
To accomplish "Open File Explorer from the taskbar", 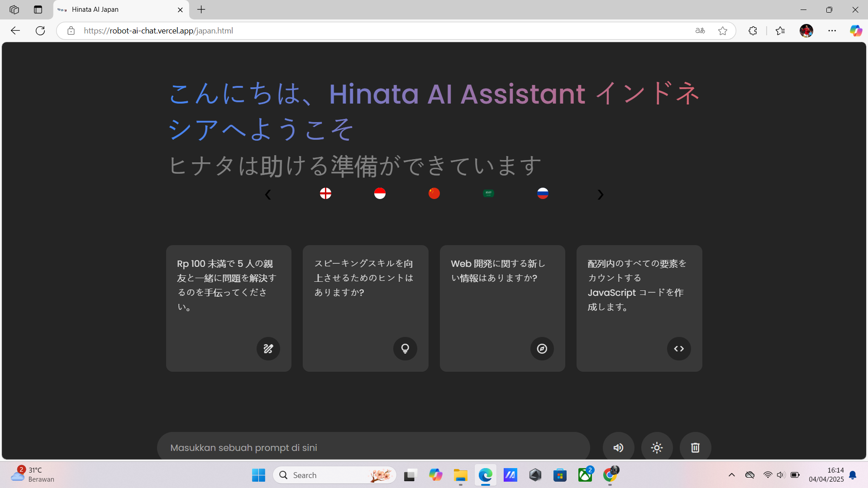I will 461,475.
